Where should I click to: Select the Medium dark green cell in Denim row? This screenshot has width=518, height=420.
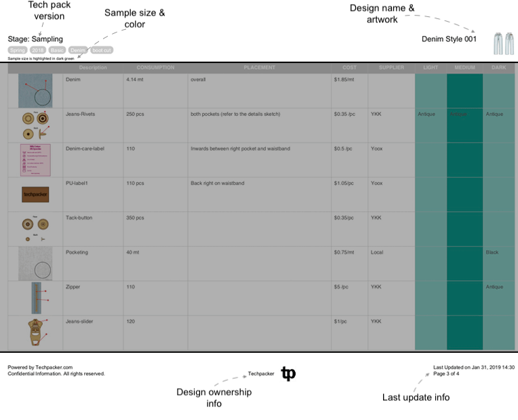[465, 91]
